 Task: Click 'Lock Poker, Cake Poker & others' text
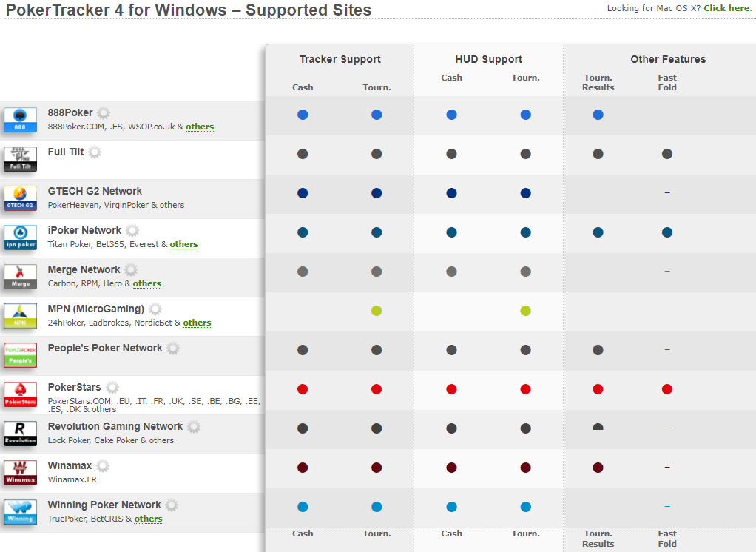click(111, 440)
